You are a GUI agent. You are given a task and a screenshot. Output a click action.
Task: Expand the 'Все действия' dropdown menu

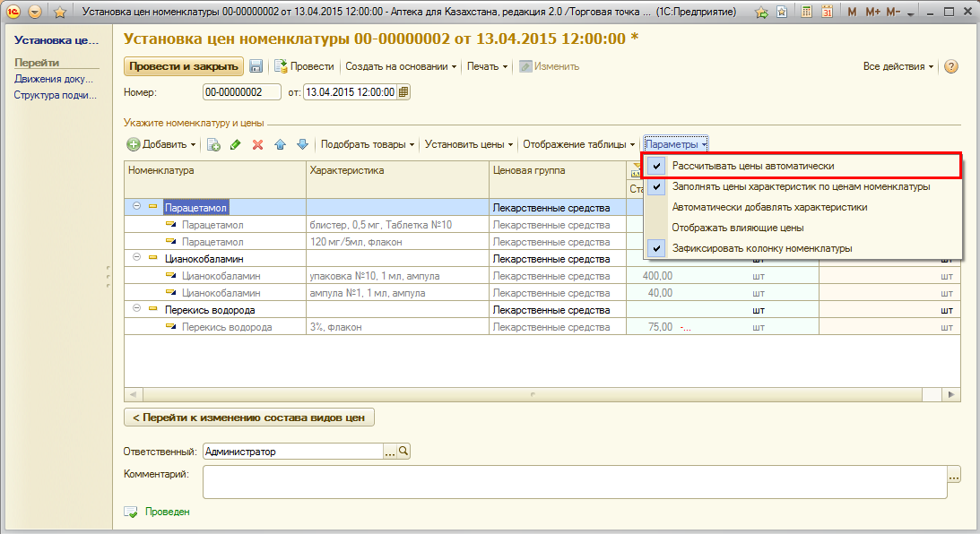coord(898,66)
